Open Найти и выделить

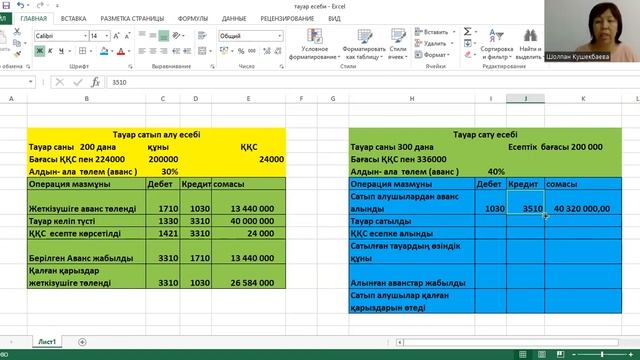[x=529, y=44]
